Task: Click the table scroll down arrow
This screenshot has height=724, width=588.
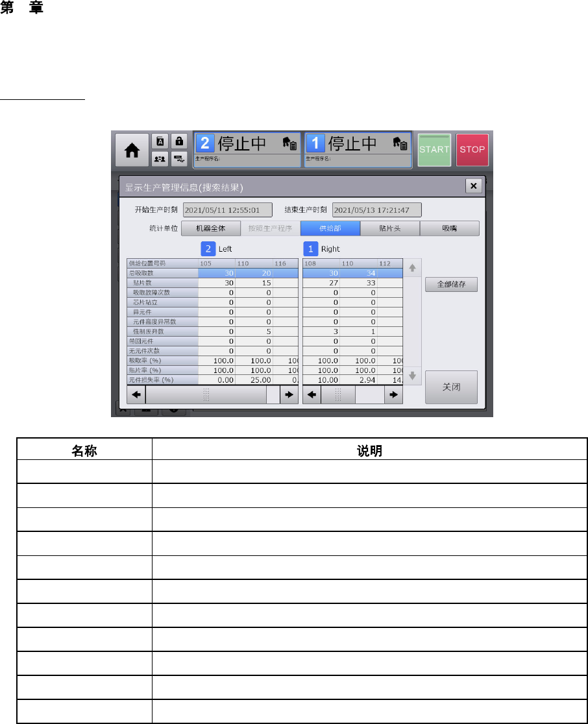Action: coord(413,376)
